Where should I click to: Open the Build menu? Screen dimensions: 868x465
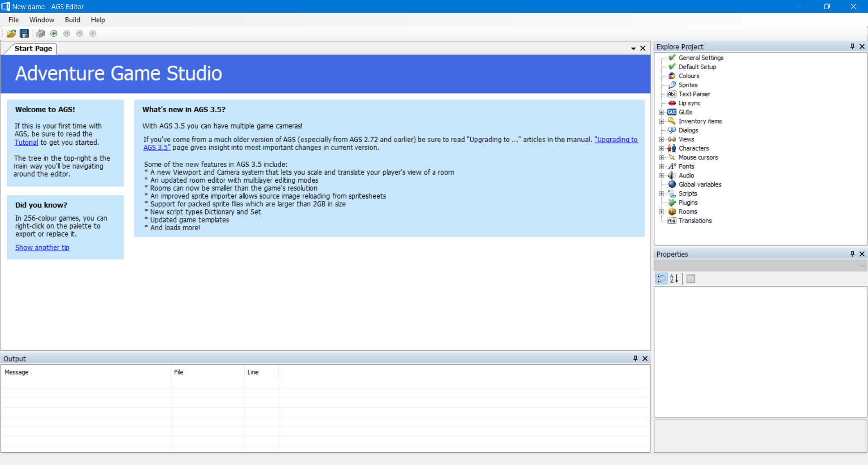tap(72, 20)
